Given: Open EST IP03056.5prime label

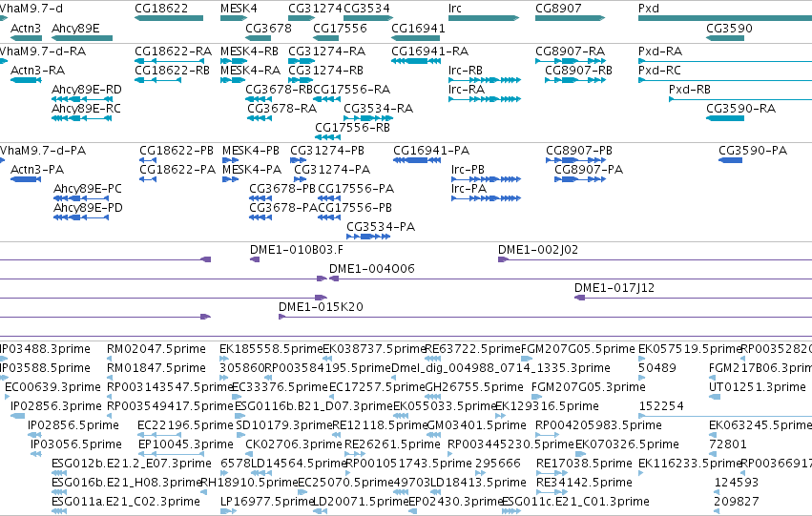Looking at the screenshot, I should click(76, 445).
